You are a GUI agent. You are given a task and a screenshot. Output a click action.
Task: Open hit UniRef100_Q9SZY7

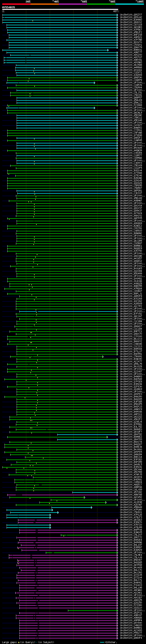point(131,15)
